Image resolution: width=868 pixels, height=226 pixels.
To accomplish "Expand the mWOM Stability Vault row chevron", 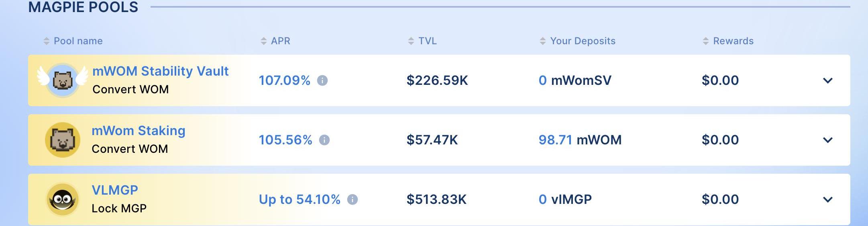I will 828,81.
